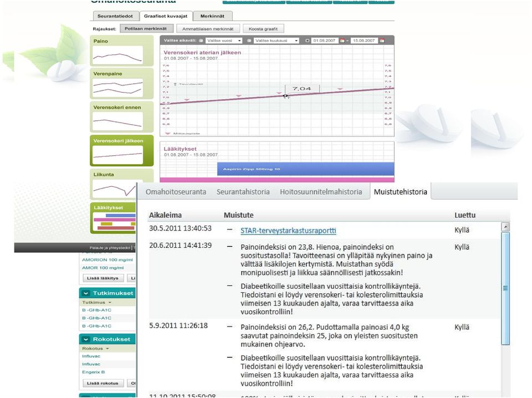Viewport: 532px width, 398px height.
Task: Switch to the Graafiset kuvaajat tab
Action: tap(166, 16)
